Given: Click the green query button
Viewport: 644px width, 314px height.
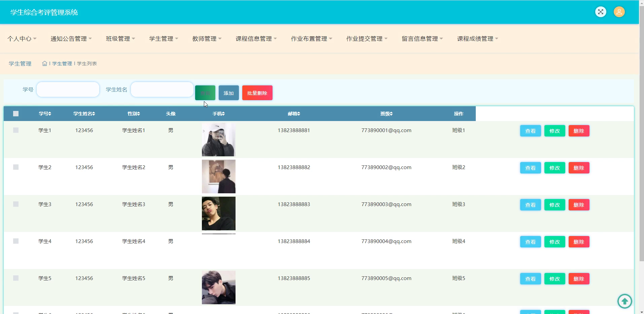Looking at the screenshot, I should click(x=205, y=93).
